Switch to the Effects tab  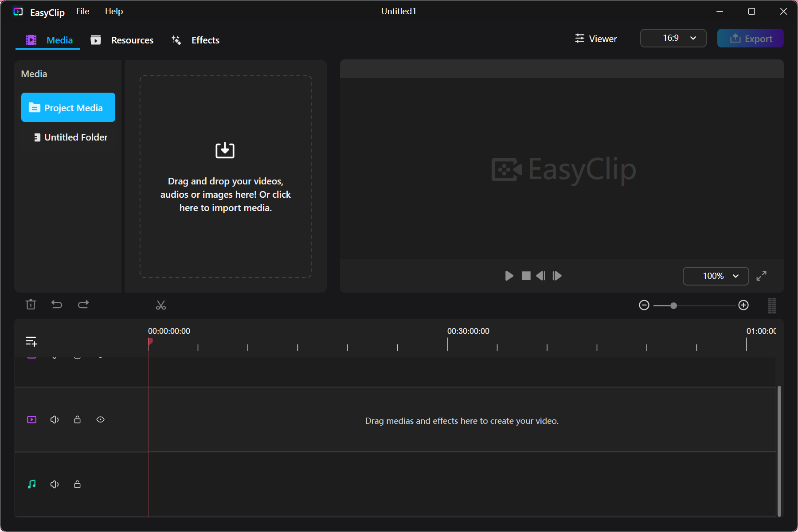click(196, 40)
